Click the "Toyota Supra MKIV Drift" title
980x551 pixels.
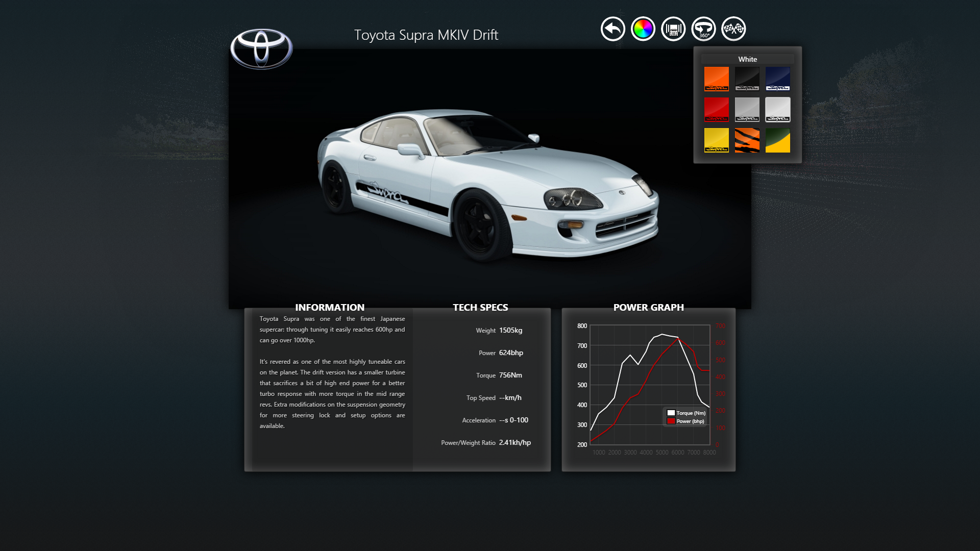(426, 35)
